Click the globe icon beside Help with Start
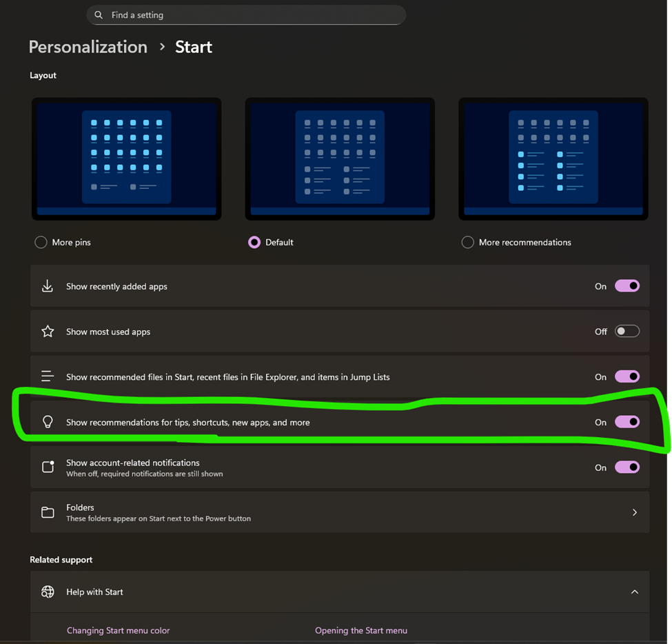 point(48,592)
